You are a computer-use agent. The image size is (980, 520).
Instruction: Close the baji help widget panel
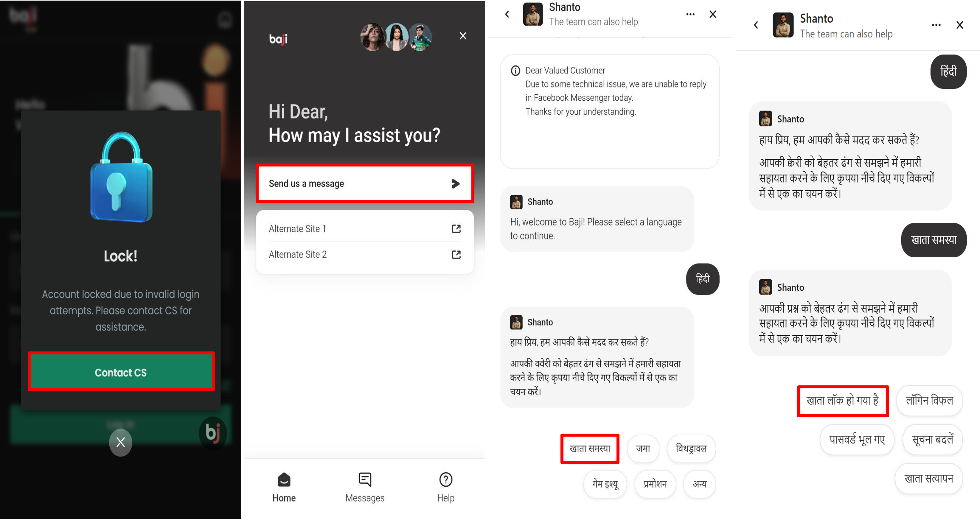point(463,36)
